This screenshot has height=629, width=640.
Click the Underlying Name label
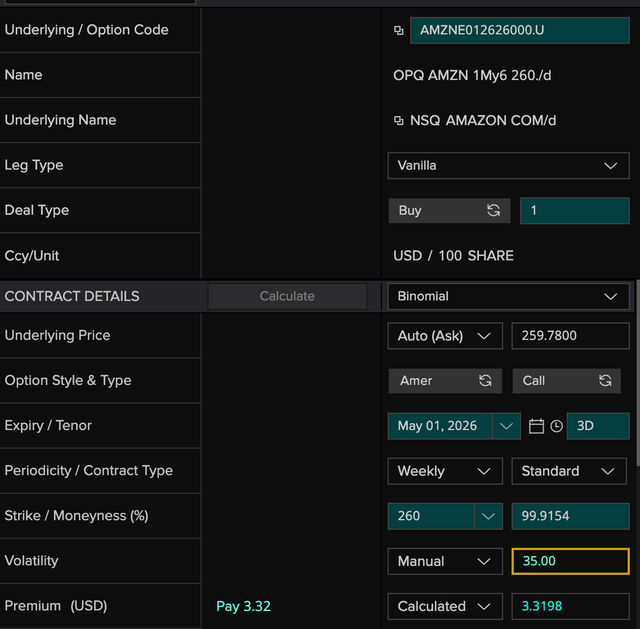click(x=60, y=120)
